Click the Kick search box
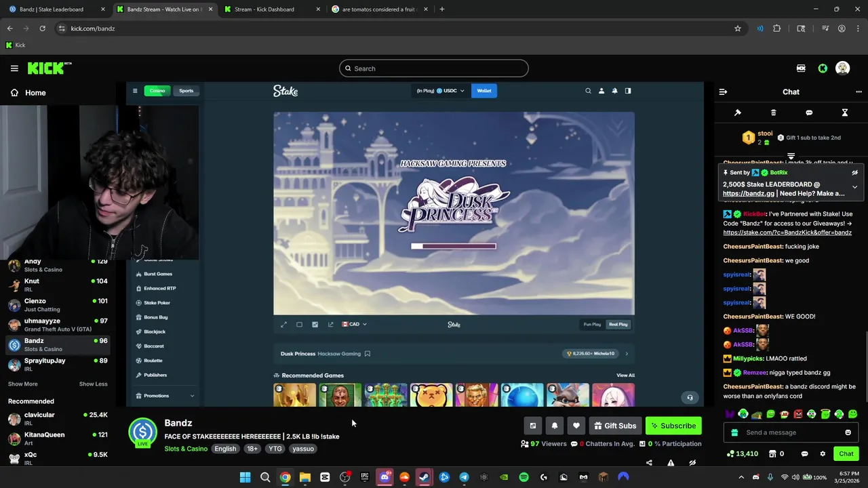This screenshot has width=868, height=488. pyautogui.click(x=434, y=68)
